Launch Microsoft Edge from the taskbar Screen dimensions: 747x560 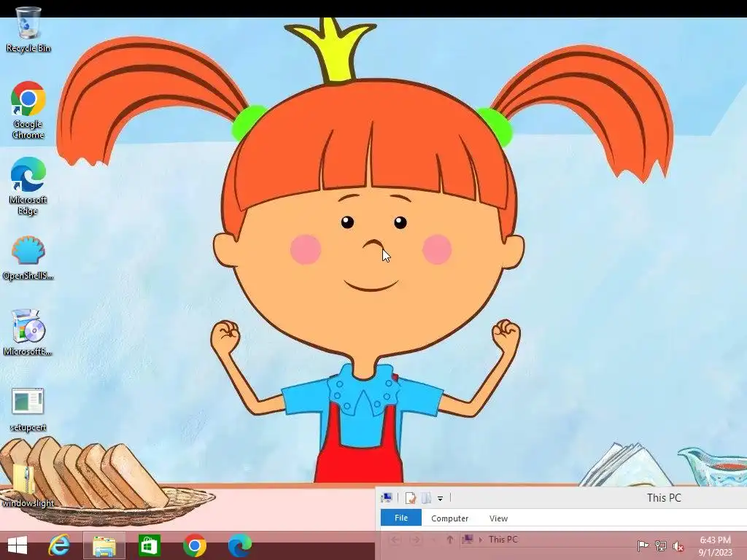pyautogui.click(x=239, y=545)
